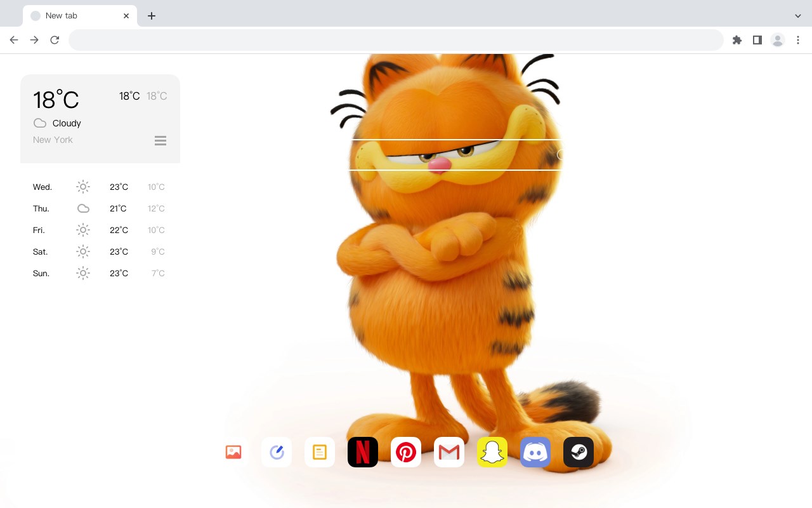Click Saturday's low of 9°C

(158, 251)
